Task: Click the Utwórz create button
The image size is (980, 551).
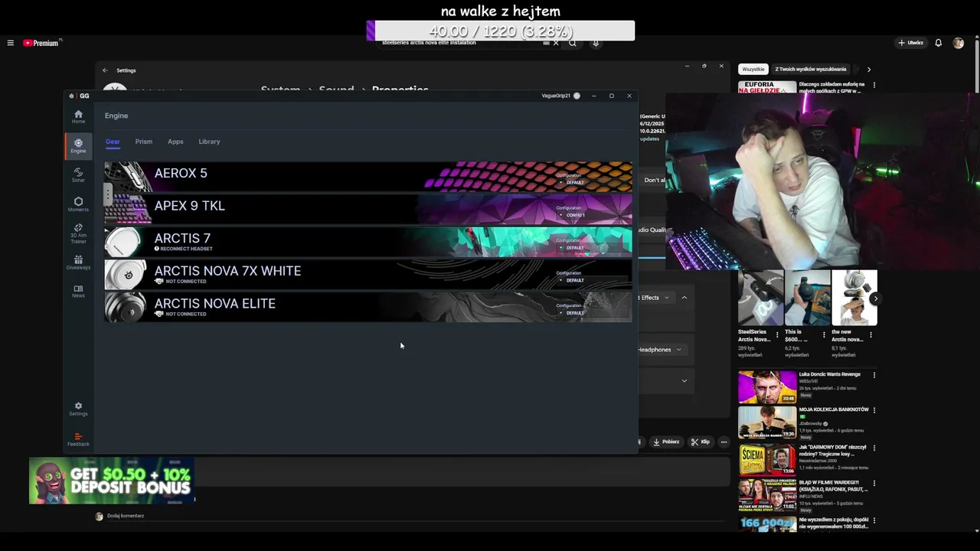Action: 910,43
